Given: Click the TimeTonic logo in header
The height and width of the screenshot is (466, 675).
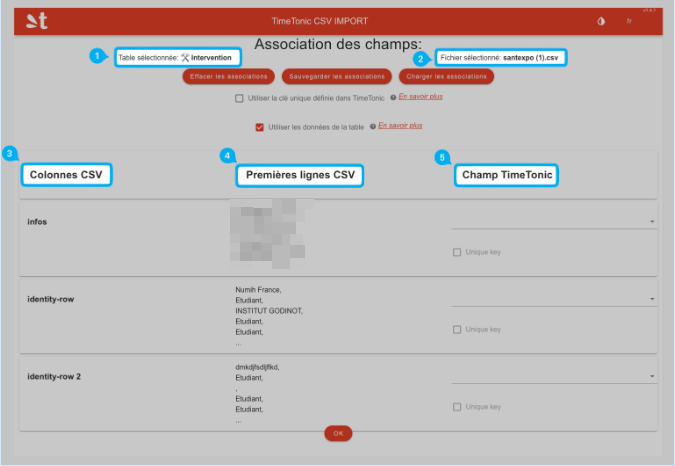Looking at the screenshot, I should tap(37, 21).
